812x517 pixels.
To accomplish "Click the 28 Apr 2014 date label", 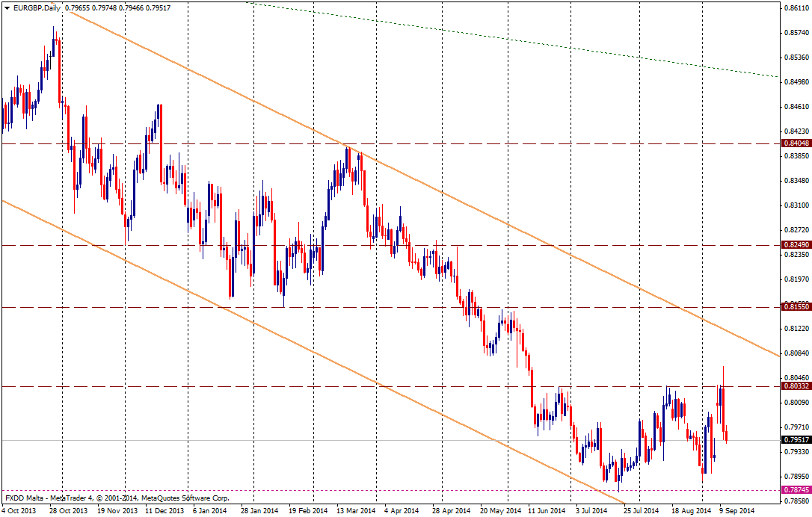I will (x=452, y=511).
